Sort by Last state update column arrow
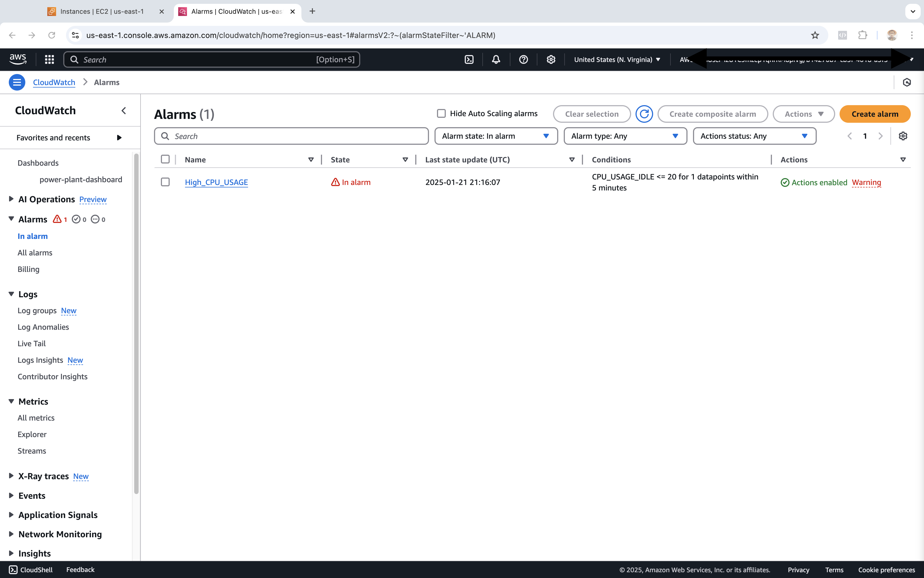Image resolution: width=924 pixels, height=578 pixels. click(x=572, y=159)
